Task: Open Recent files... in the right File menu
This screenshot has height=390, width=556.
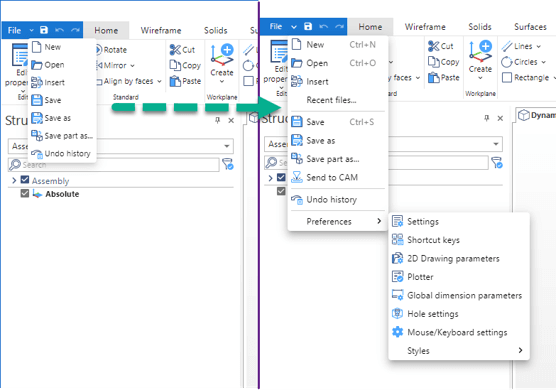Action: [x=338, y=100]
